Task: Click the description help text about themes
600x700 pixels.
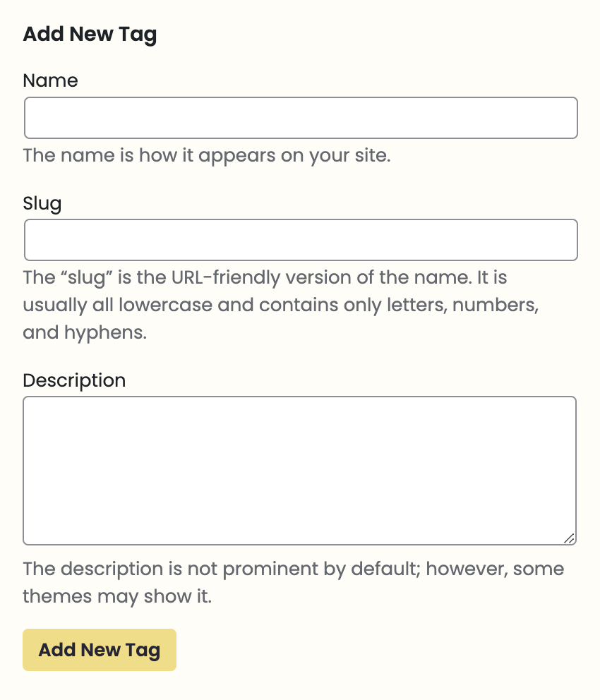Action: coord(293,582)
